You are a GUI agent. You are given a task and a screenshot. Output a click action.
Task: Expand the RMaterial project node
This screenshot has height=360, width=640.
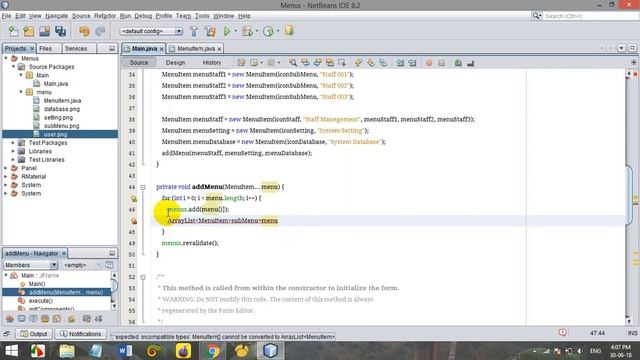pos(6,177)
